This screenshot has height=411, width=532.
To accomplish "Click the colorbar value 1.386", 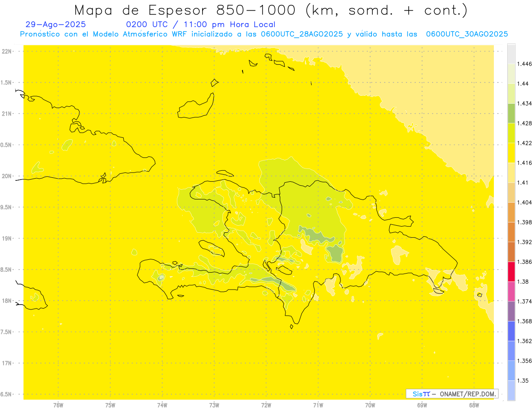I will (x=524, y=262).
